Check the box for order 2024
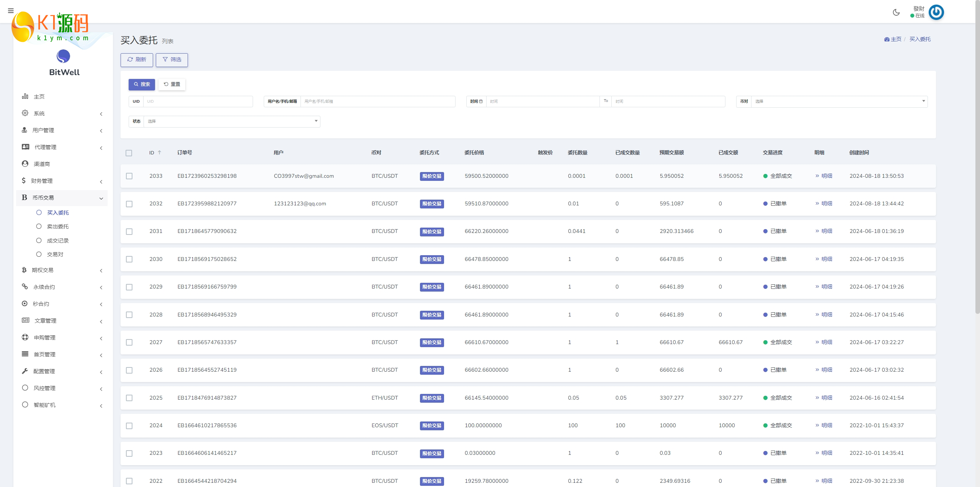980x487 pixels. [129, 426]
